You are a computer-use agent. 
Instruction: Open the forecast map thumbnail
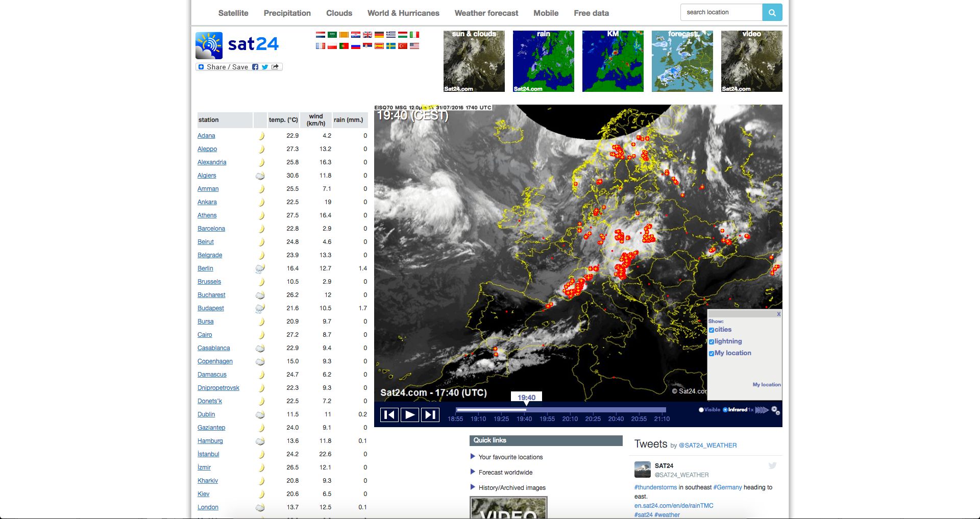pos(682,61)
